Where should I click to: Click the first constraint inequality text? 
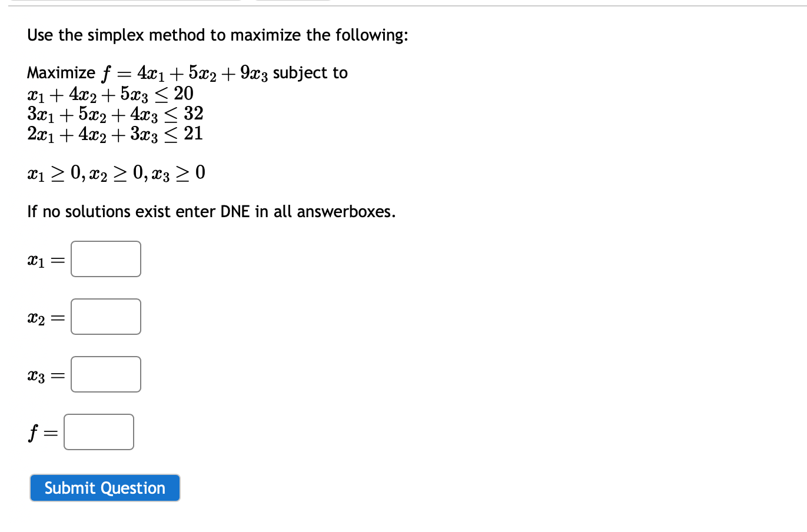tap(109, 93)
